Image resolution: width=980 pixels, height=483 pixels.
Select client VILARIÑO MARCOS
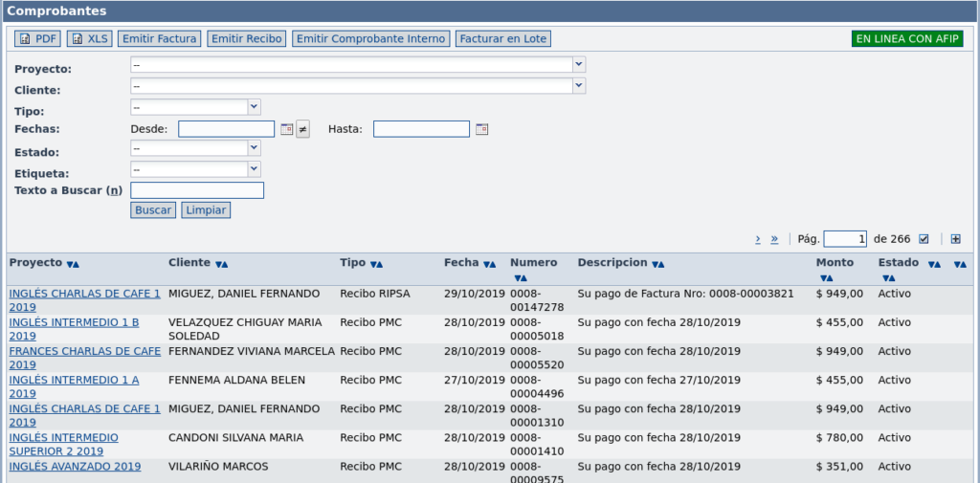coord(218,466)
